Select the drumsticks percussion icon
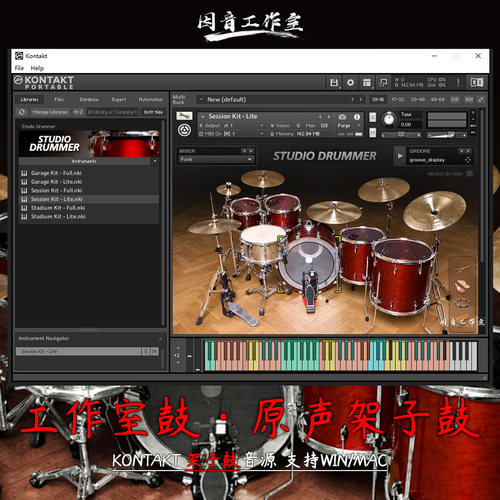This screenshot has width=500, height=500. pyautogui.click(x=462, y=270)
